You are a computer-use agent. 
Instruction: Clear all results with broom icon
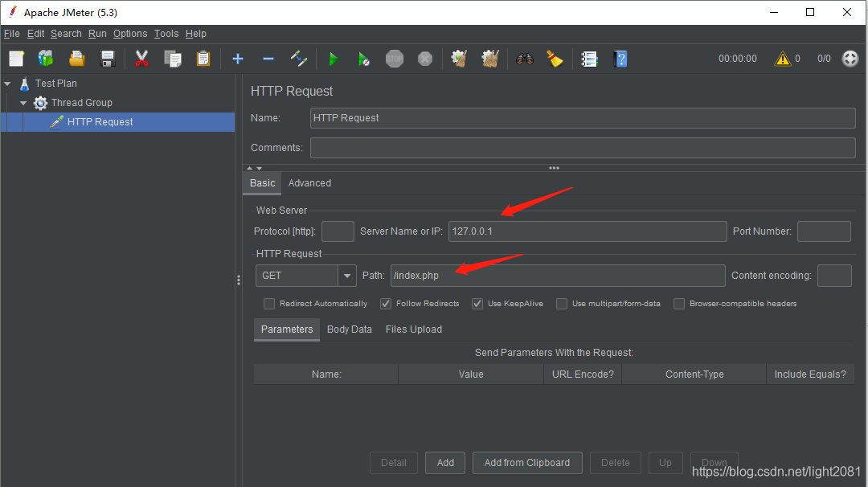click(x=490, y=59)
